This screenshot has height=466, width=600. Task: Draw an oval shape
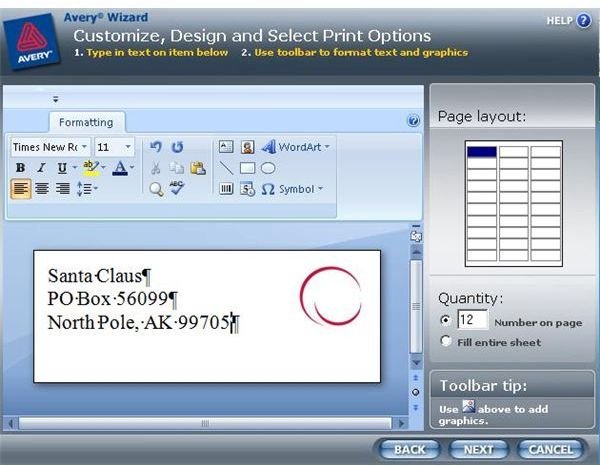pos(268,168)
